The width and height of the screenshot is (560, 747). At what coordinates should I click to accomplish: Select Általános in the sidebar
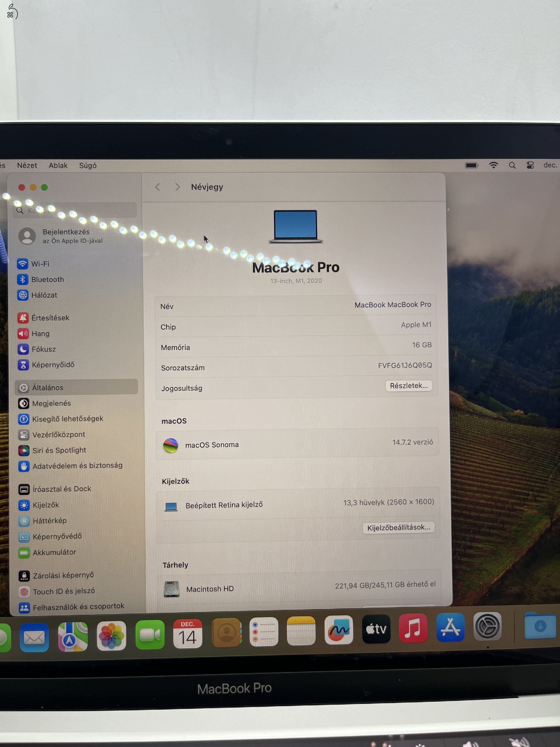pos(76,387)
